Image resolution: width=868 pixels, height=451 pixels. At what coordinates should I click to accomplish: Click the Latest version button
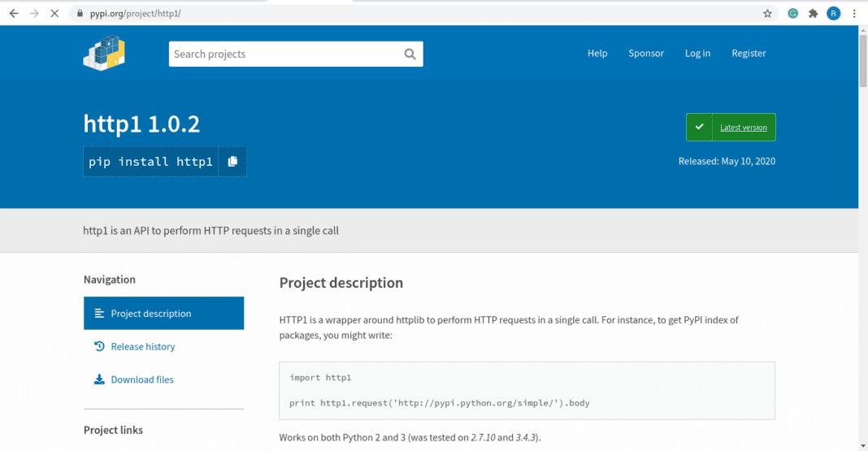[731, 128]
